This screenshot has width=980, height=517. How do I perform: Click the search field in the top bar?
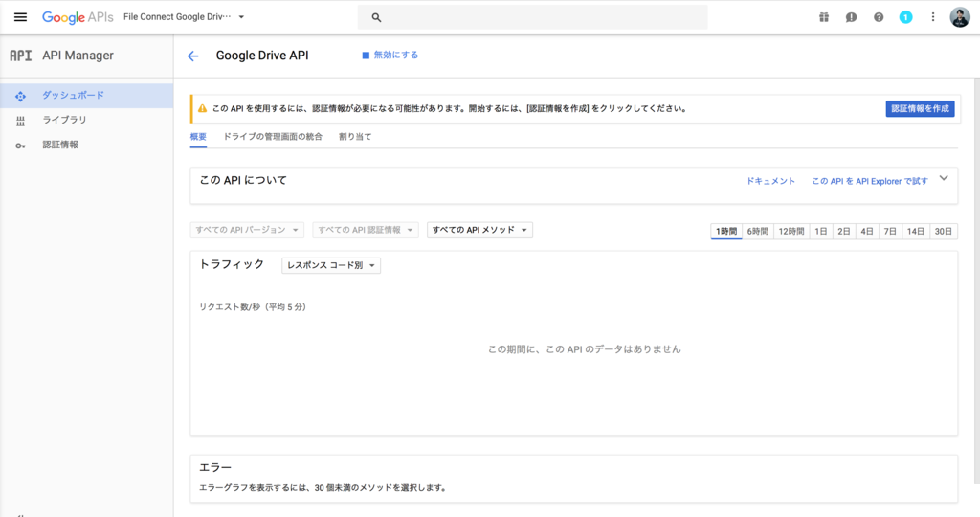(x=532, y=17)
